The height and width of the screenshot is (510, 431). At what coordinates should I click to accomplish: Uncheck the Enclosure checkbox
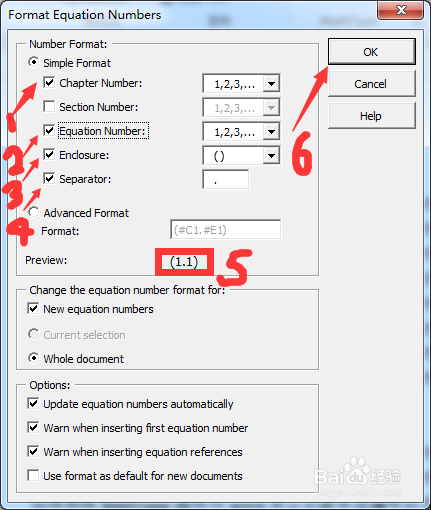point(49,154)
